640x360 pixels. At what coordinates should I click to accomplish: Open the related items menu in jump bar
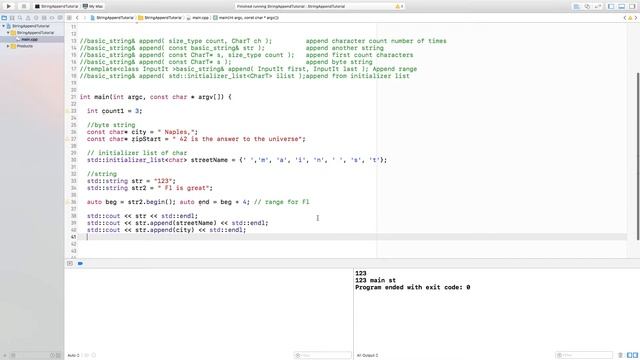pos(69,18)
